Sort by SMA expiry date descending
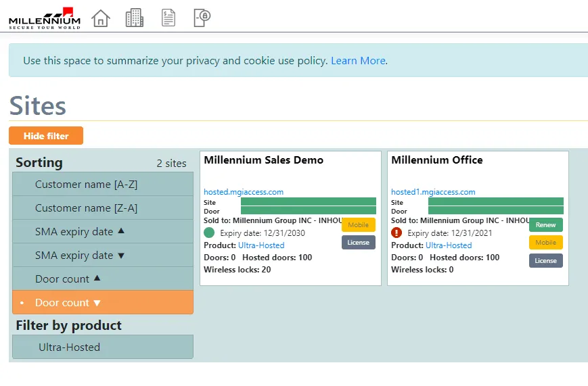This screenshot has width=588, height=386. click(103, 256)
